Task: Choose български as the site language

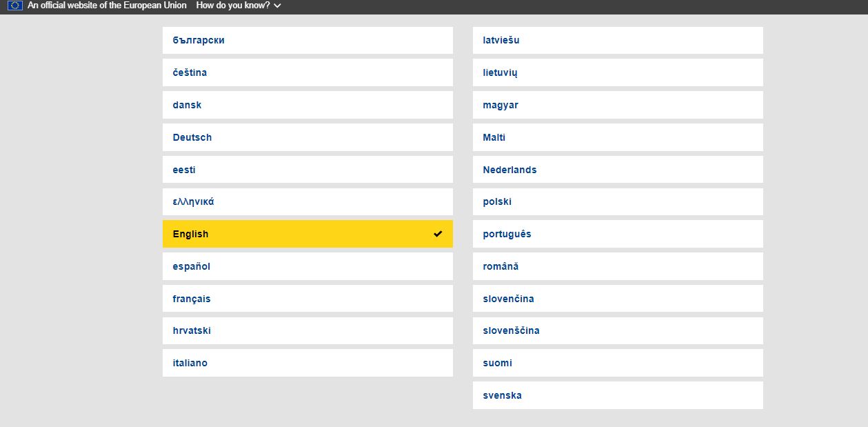Action: pos(307,40)
